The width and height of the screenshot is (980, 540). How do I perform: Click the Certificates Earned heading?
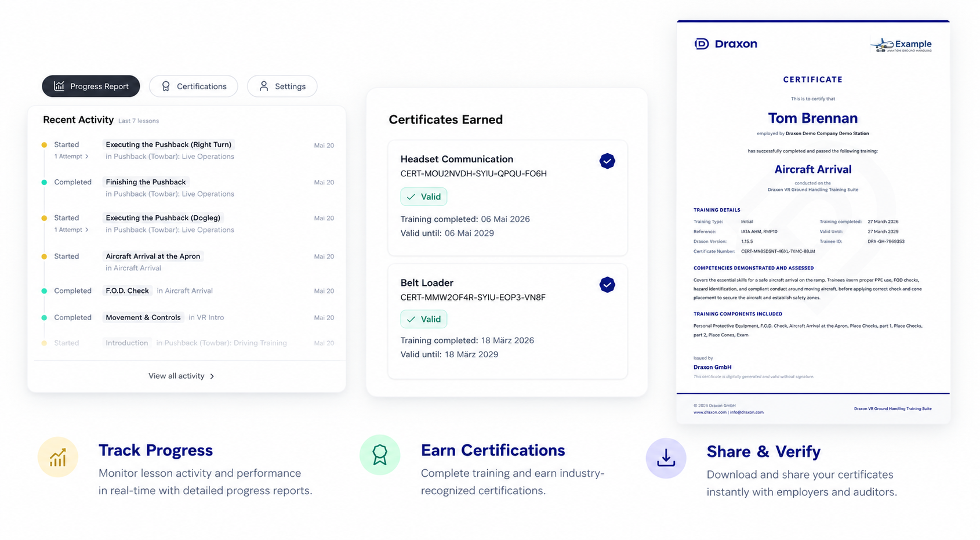446,119
